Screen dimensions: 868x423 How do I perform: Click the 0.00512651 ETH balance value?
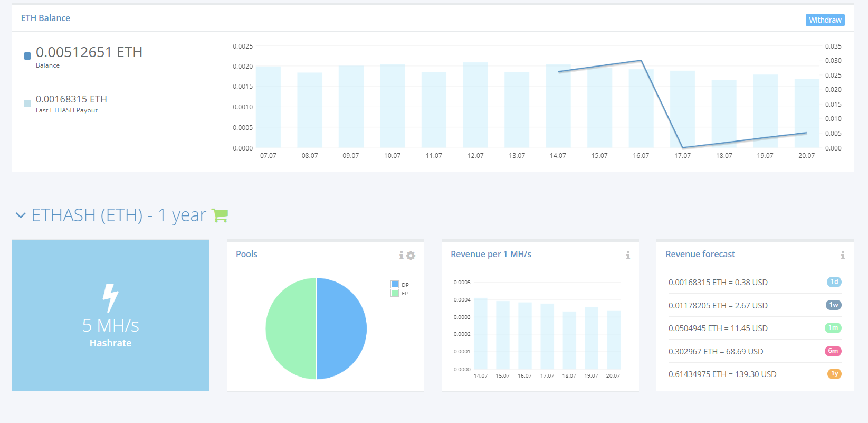click(89, 52)
